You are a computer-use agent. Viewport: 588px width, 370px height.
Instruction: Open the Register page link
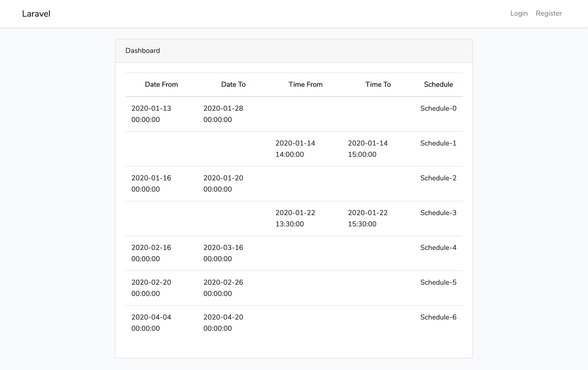pyautogui.click(x=549, y=13)
